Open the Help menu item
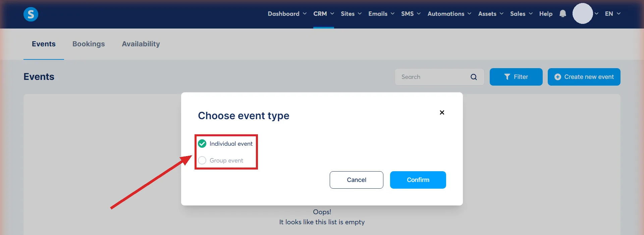 click(x=546, y=14)
